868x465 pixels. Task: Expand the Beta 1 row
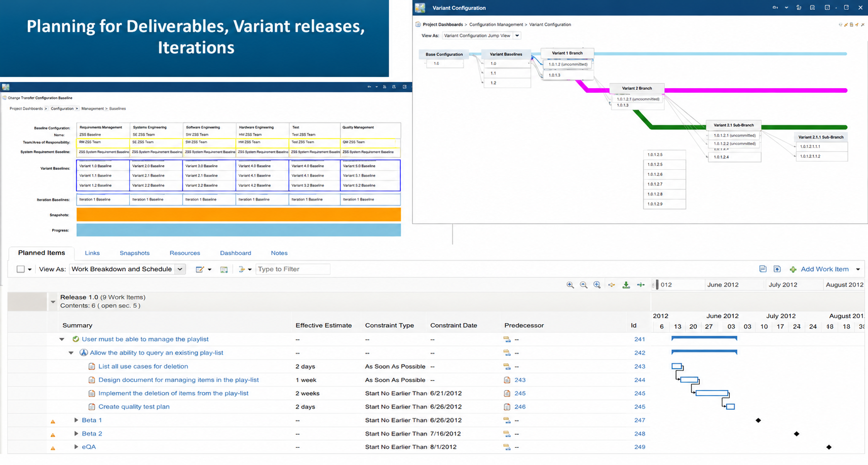coord(76,420)
